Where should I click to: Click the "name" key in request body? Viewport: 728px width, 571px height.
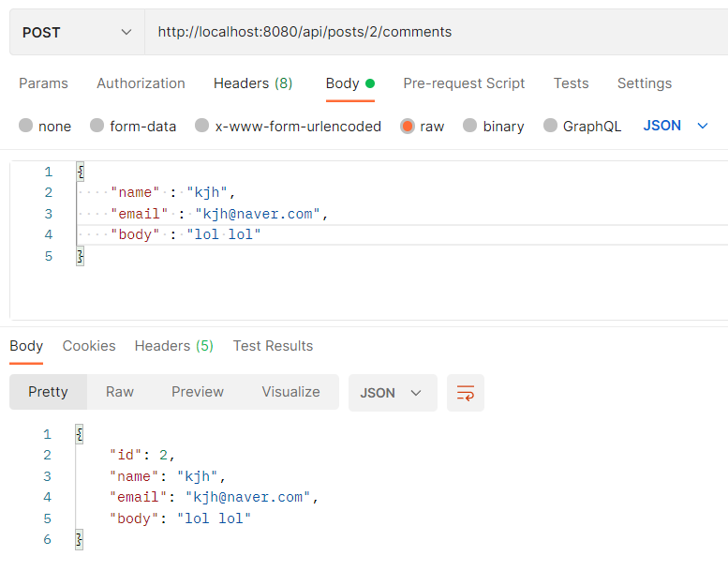[x=135, y=192]
